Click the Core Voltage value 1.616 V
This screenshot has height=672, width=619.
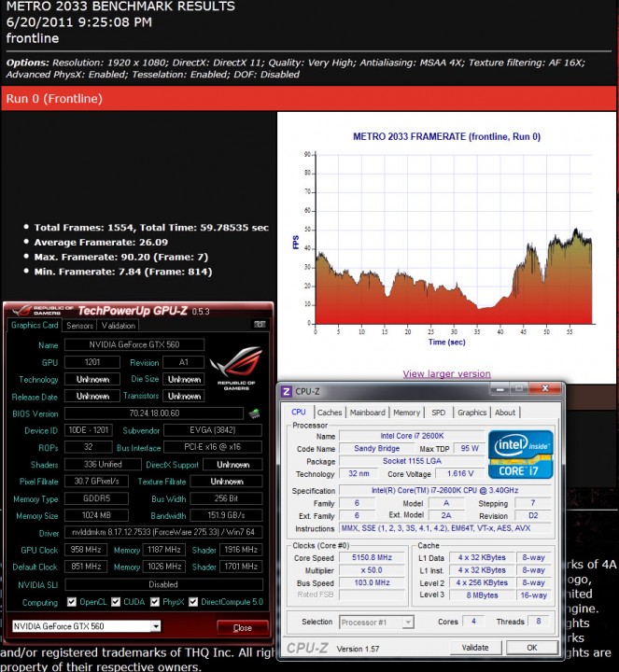pyautogui.click(x=460, y=473)
